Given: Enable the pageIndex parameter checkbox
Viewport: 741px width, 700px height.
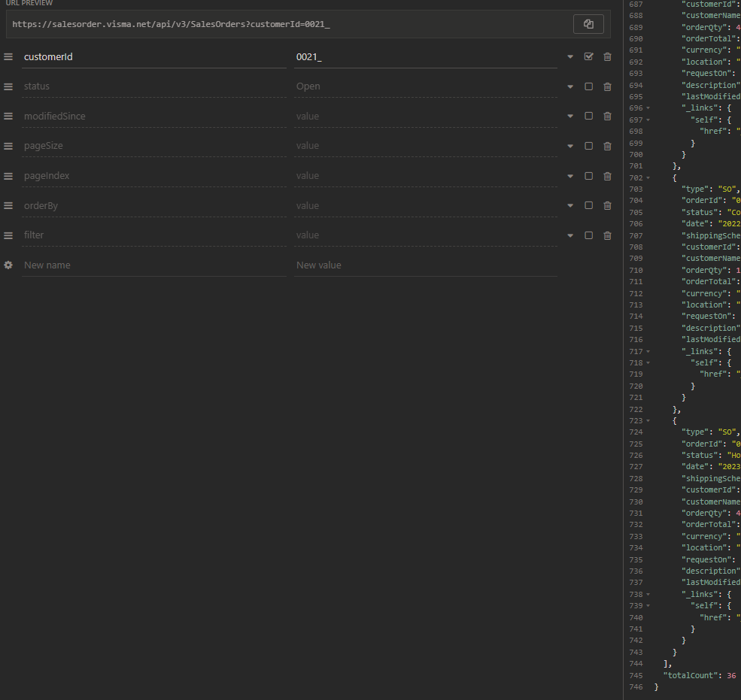Looking at the screenshot, I should click(x=588, y=176).
